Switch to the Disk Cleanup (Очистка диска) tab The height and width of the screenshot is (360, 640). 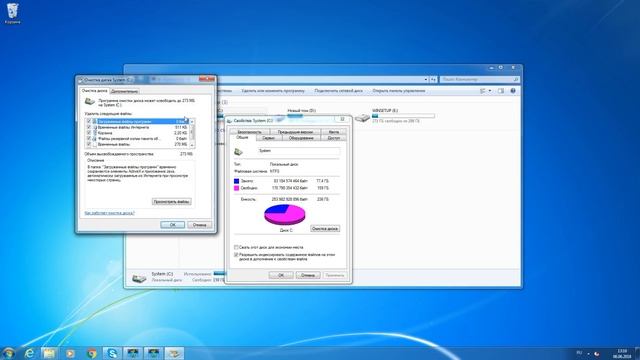[x=95, y=91]
